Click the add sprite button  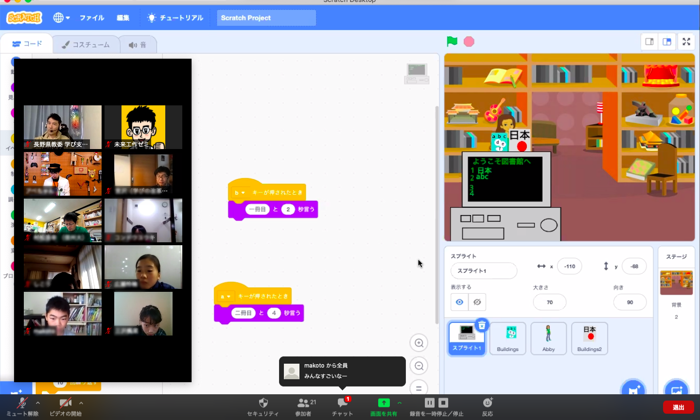click(632, 389)
